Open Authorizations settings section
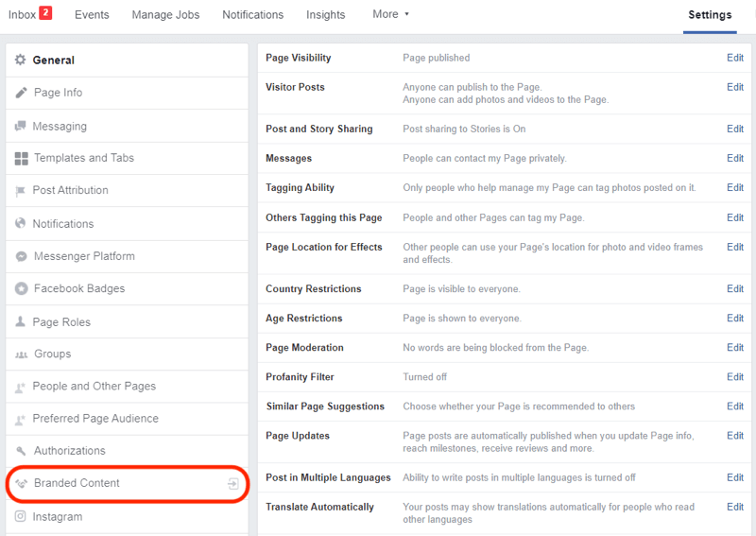The height and width of the screenshot is (536, 756). pyautogui.click(x=127, y=451)
